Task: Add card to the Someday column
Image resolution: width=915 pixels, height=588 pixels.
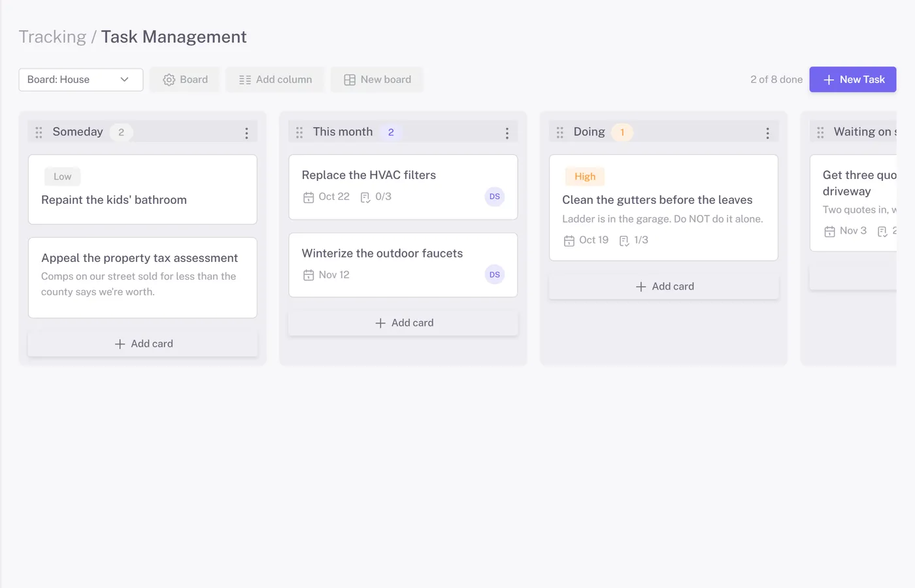Action: pos(142,344)
